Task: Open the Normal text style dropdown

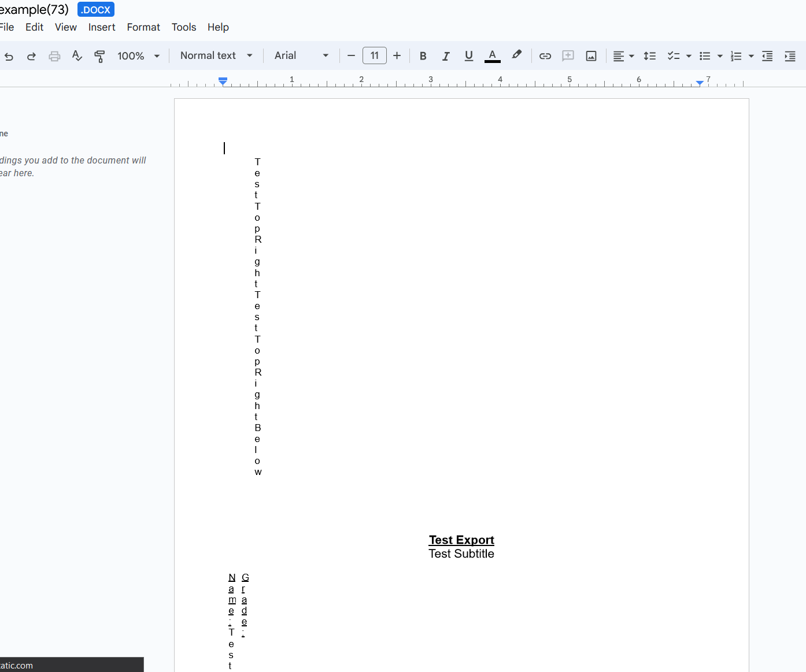Action: click(x=216, y=55)
